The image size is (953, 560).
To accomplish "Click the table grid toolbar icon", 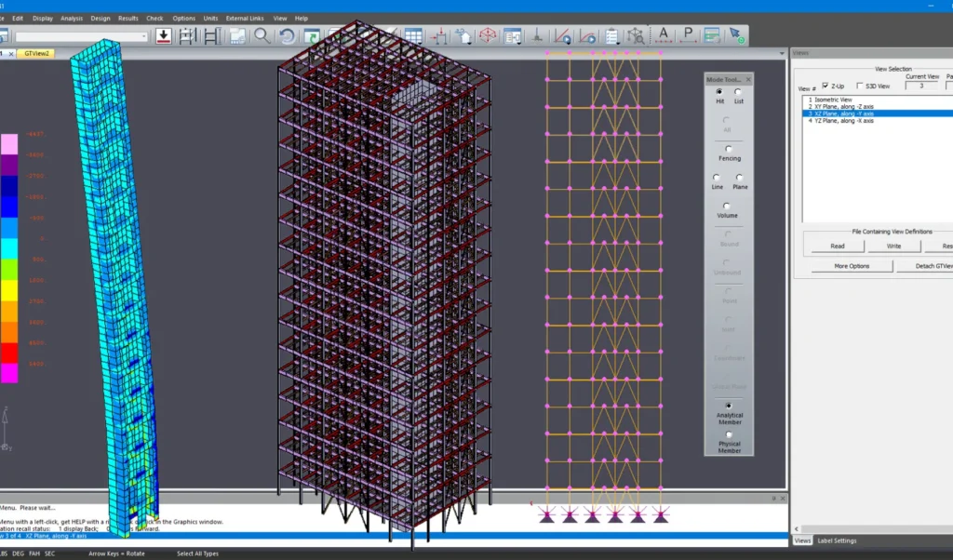I will click(412, 36).
